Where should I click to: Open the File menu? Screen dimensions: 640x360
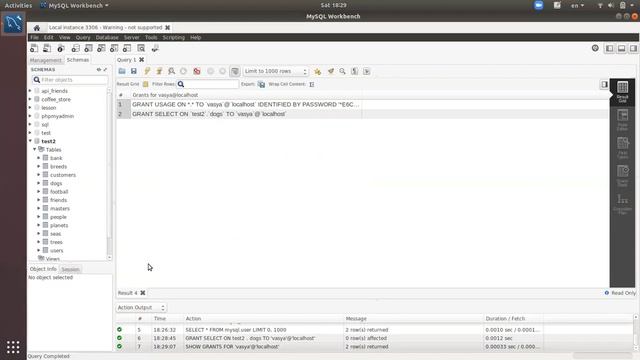[34, 37]
